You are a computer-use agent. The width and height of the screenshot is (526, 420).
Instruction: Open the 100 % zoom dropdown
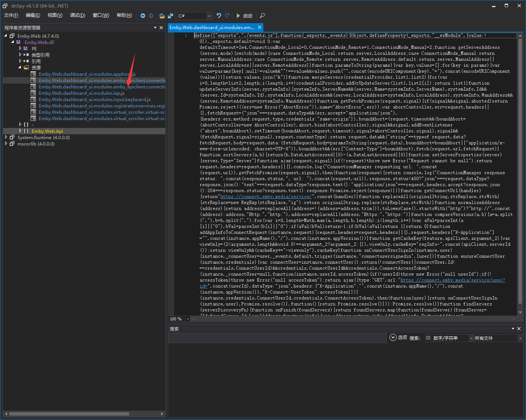(188, 319)
